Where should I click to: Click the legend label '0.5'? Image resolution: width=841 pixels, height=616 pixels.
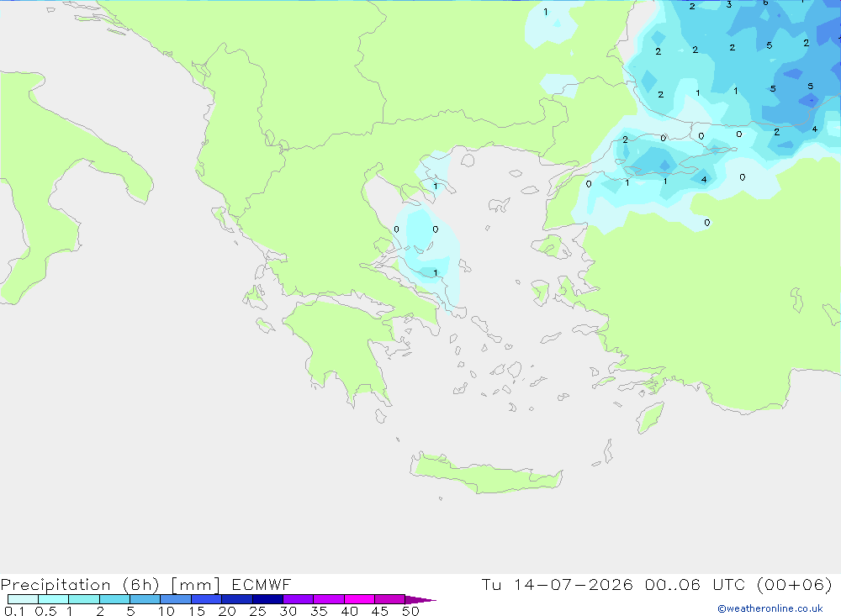pyautogui.click(x=45, y=611)
